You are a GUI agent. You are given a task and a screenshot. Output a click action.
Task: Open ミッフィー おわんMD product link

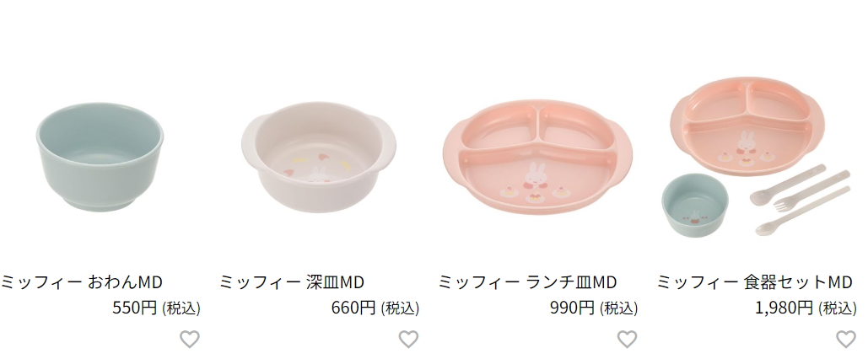point(81,282)
